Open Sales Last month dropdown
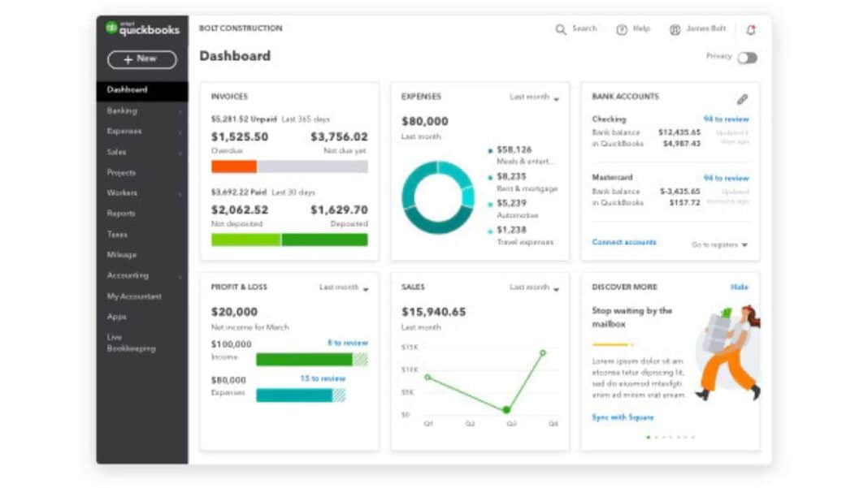 [x=534, y=287]
